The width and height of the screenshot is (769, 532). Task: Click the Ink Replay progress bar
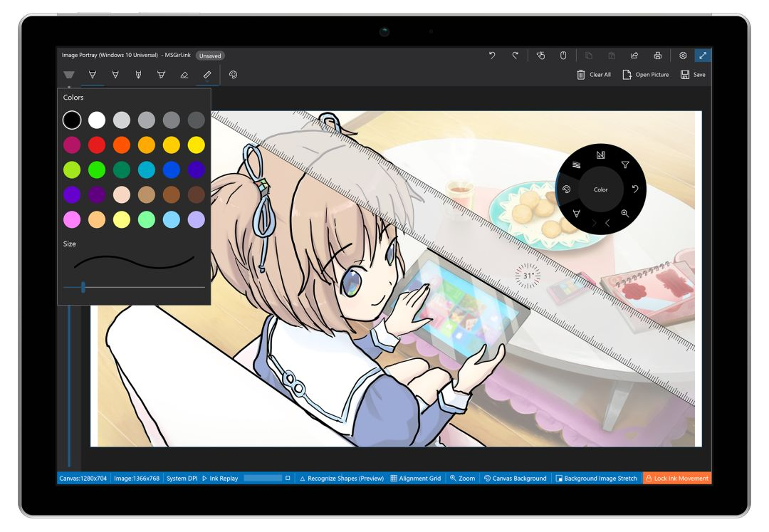click(x=263, y=478)
